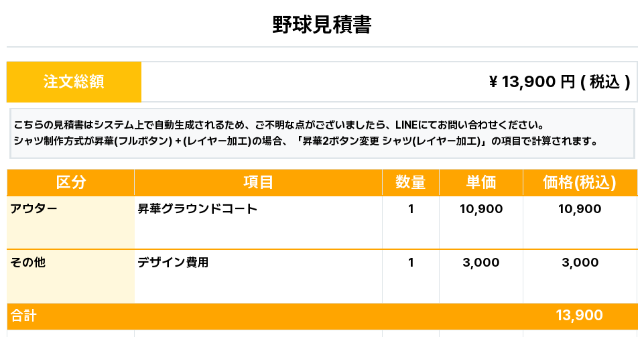Click the 10,900 value in 価格(税込) column

click(580, 208)
